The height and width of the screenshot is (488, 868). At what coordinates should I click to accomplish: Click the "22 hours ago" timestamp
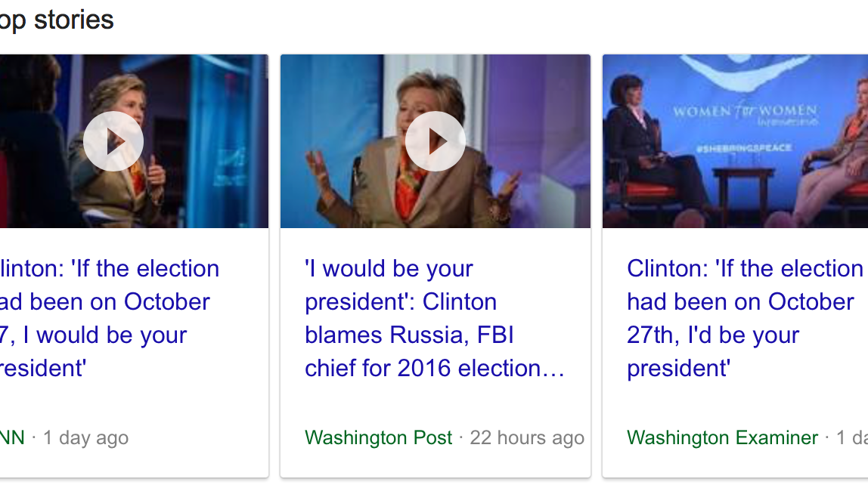tap(527, 438)
